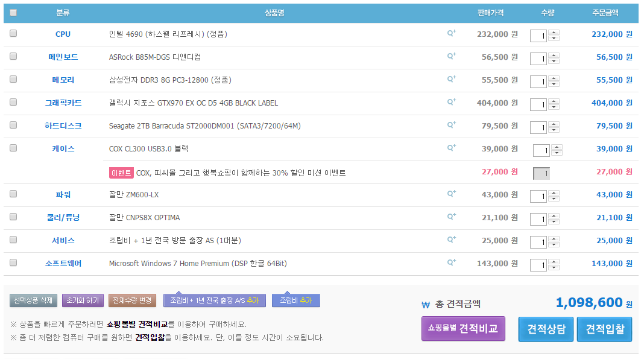Screen dimensions: 644x359
Task: Open the 케이스 category link
Action: [x=63, y=148]
